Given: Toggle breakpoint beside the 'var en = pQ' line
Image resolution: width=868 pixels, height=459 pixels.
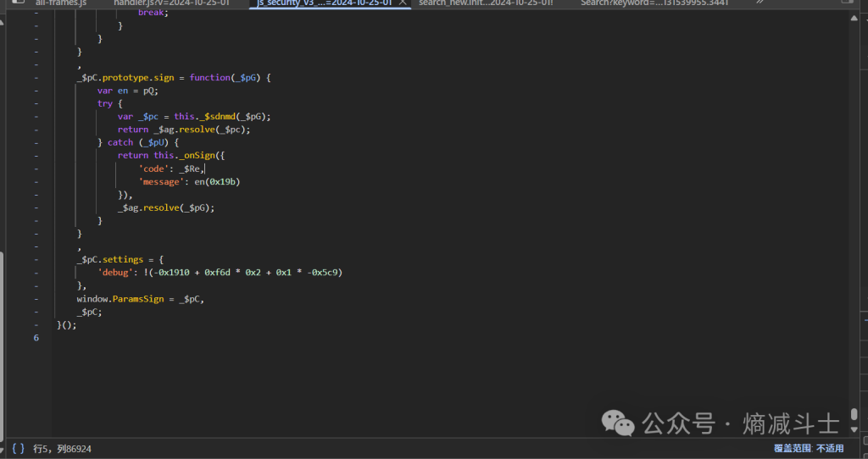Looking at the screenshot, I should [x=36, y=91].
